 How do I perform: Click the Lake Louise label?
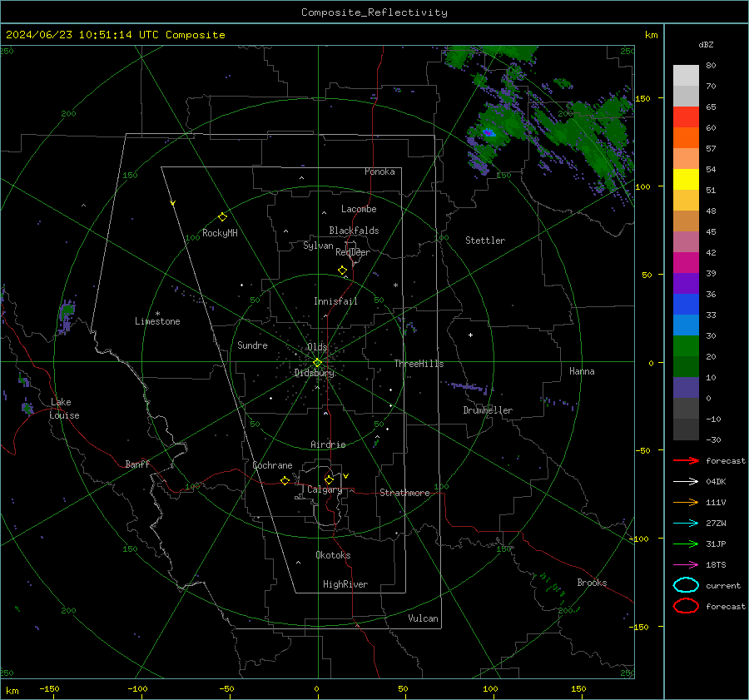64,409
